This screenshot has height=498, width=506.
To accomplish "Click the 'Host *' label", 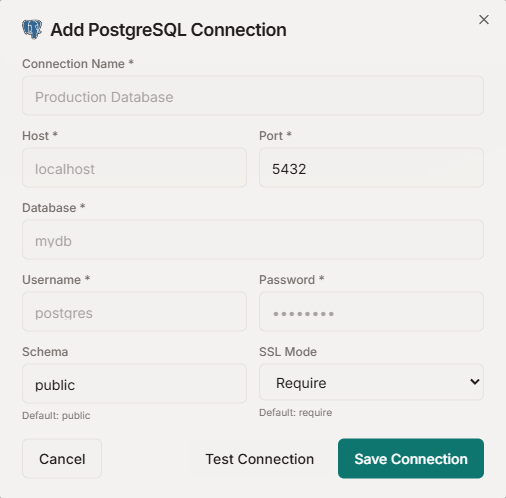I will pos(40,136).
